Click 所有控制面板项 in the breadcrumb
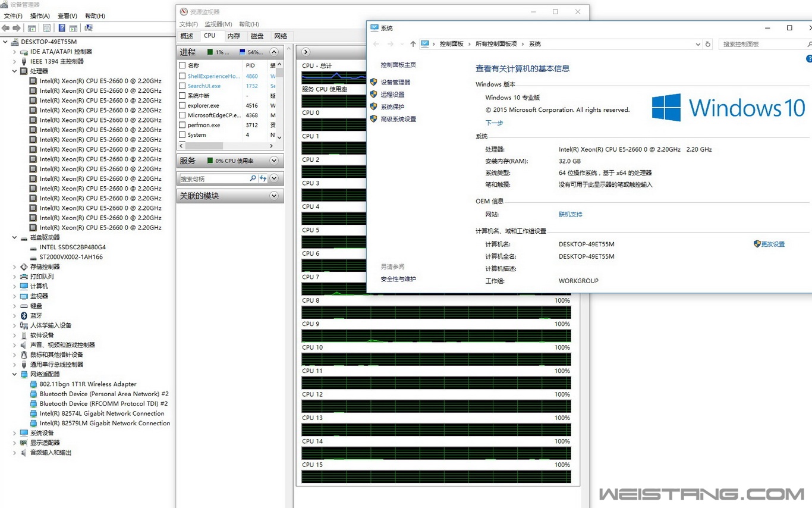The image size is (812, 508). [x=496, y=44]
